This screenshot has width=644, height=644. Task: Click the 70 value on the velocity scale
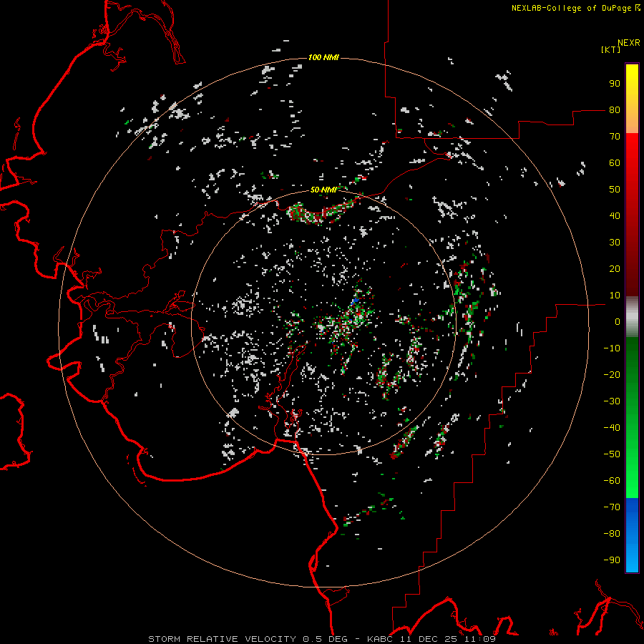click(x=615, y=137)
